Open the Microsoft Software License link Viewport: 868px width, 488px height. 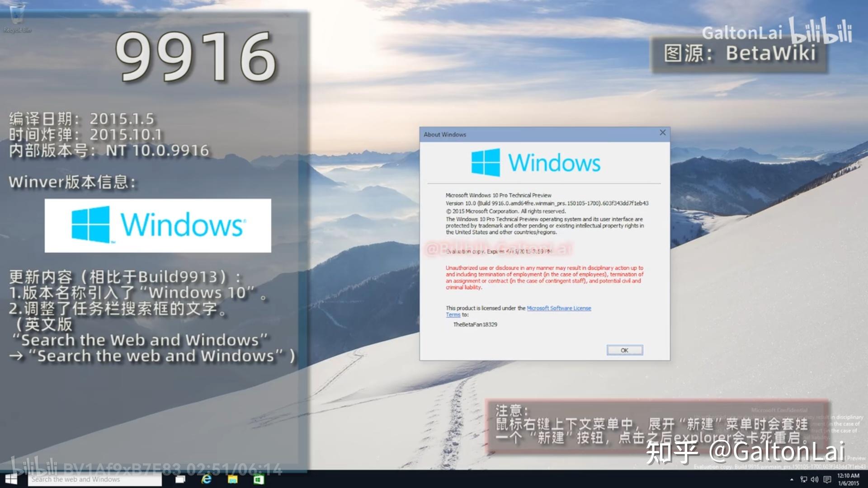click(559, 308)
